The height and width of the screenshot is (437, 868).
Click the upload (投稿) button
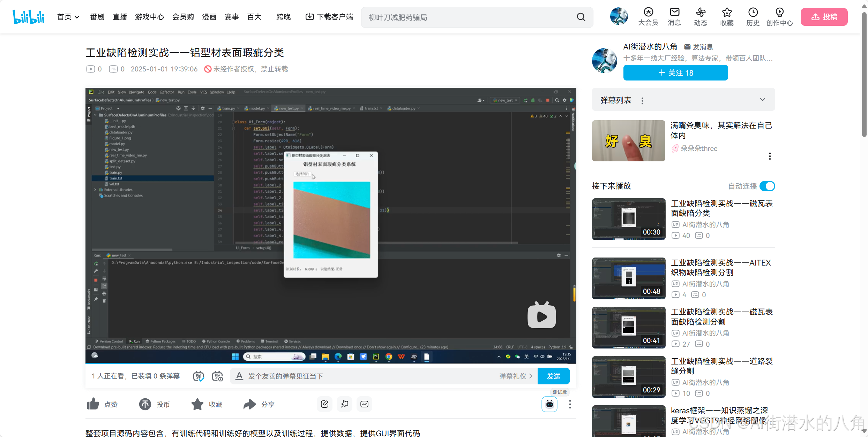pyautogui.click(x=824, y=17)
